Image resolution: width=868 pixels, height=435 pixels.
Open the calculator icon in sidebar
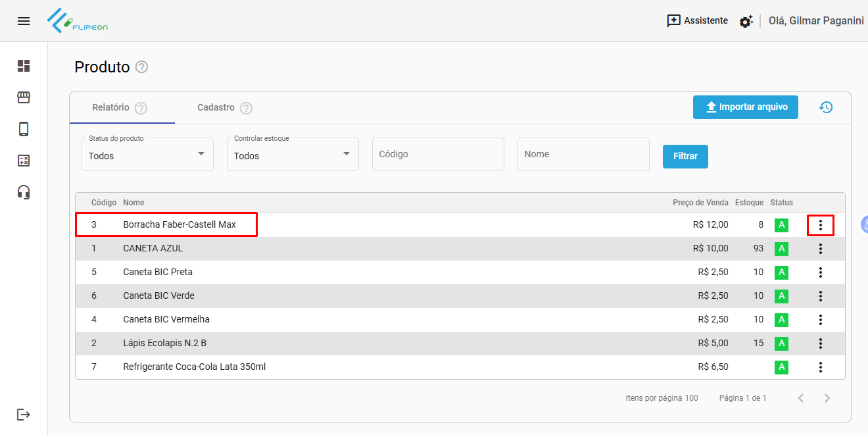[x=24, y=161]
